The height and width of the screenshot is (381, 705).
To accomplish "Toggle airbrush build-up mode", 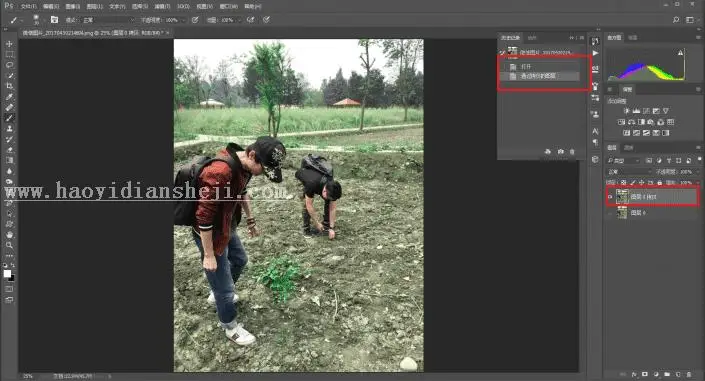I will (x=250, y=20).
